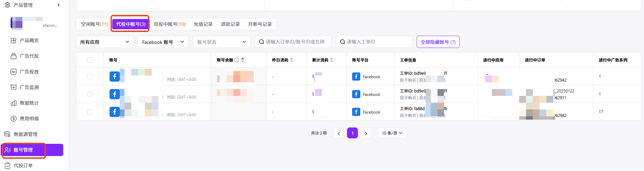Go to 广告代投 sidebar item
The width and height of the screenshot is (644, 171).
click(29, 56)
